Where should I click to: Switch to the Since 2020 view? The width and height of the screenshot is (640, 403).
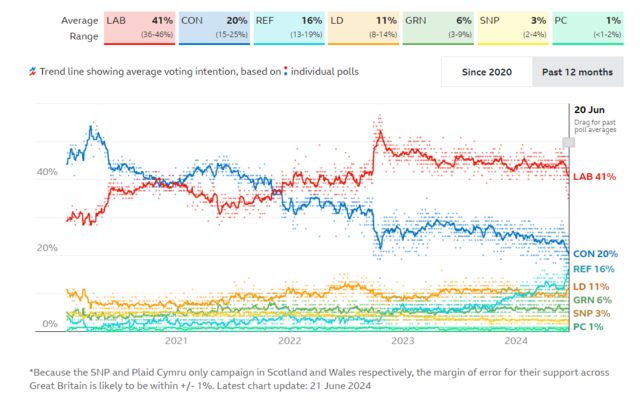point(485,72)
